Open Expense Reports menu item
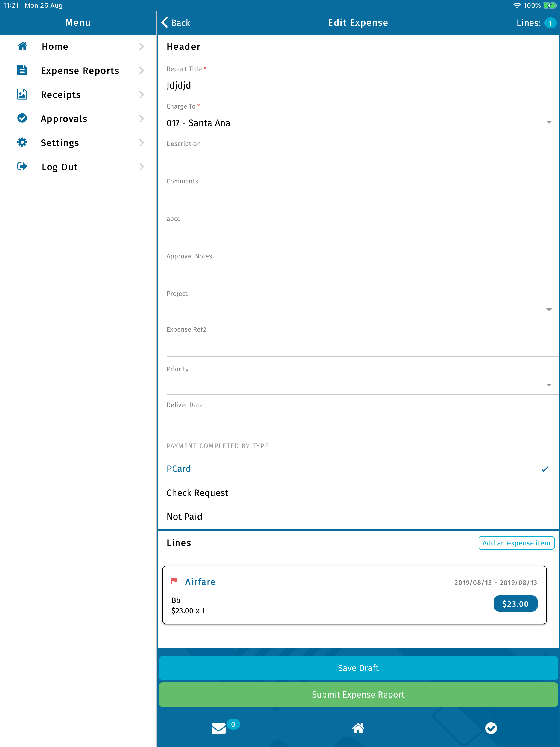 (80, 71)
